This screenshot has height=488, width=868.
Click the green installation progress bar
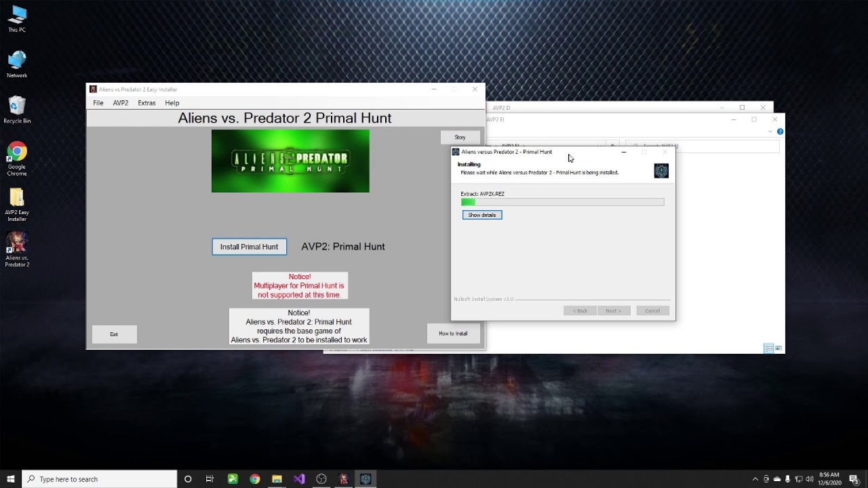563,202
